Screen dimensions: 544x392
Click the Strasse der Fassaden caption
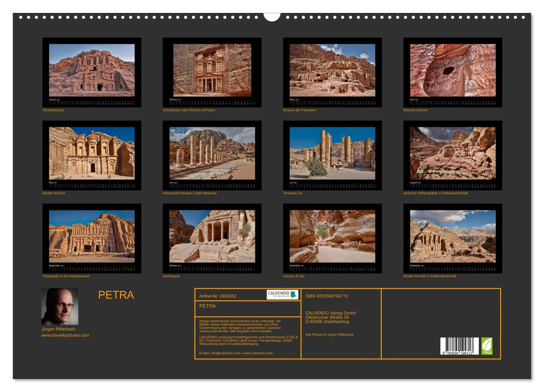click(299, 110)
